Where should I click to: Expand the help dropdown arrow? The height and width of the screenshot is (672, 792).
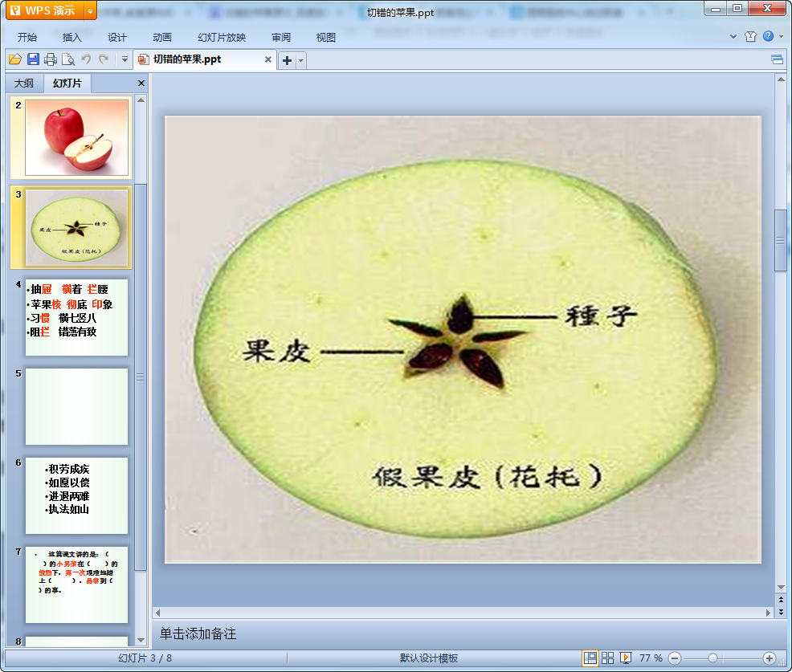pos(781,36)
